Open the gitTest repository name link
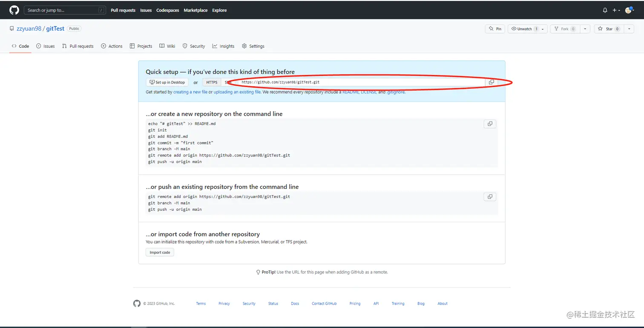Screen dimensions: 644x328 tap(55, 29)
